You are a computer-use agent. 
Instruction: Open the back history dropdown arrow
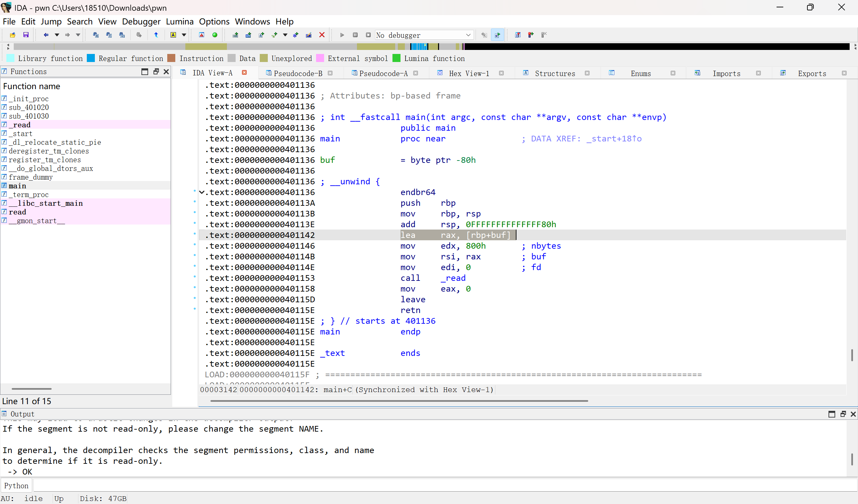[x=57, y=35]
